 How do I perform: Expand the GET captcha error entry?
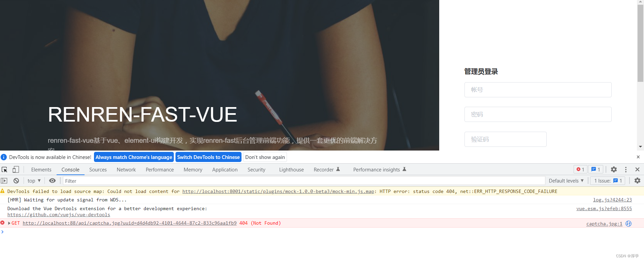coord(9,223)
